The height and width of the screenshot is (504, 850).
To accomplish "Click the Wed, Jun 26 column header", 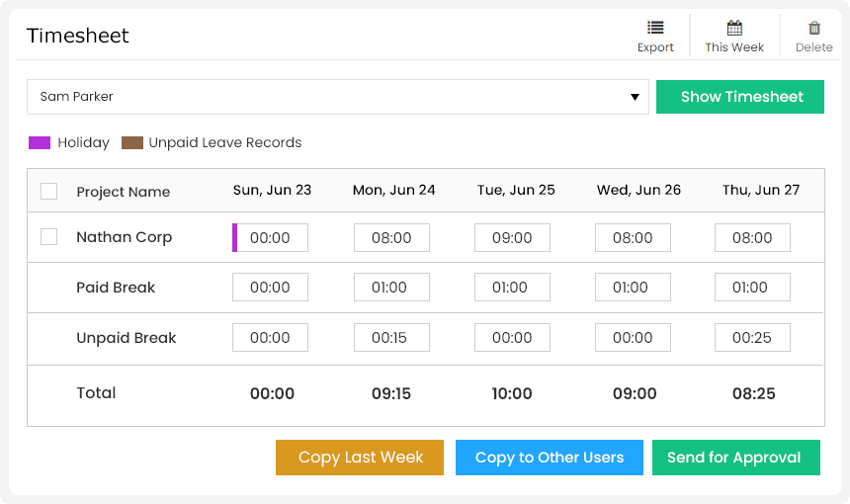I will tap(638, 190).
